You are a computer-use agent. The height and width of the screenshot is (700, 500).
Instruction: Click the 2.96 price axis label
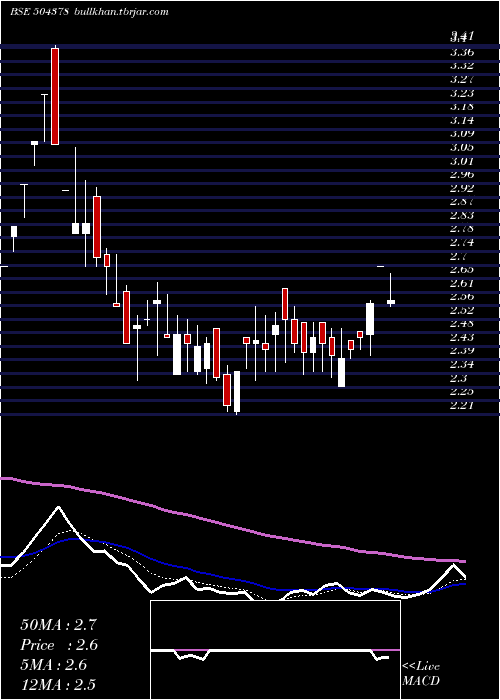pyautogui.click(x=462, y=174)
